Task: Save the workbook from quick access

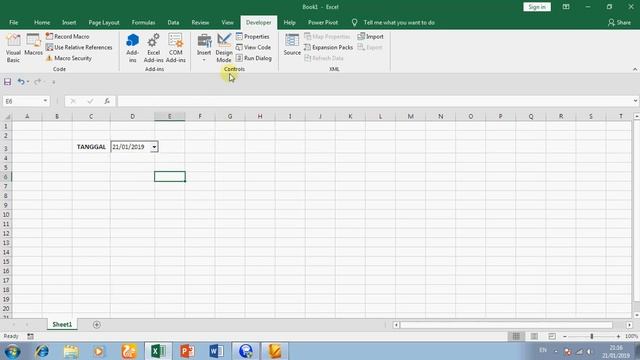Action: (7, 82)
